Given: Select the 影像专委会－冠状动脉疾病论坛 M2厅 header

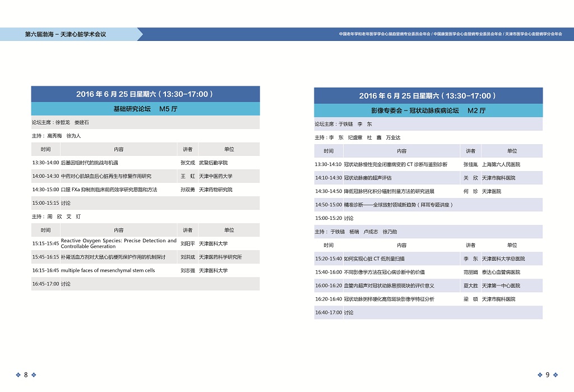Looking at the screenshot, I should pos(428,110).
